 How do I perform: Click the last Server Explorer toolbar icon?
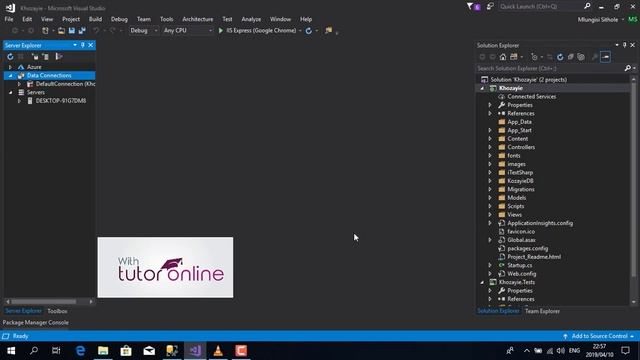[x=59, y=57]
